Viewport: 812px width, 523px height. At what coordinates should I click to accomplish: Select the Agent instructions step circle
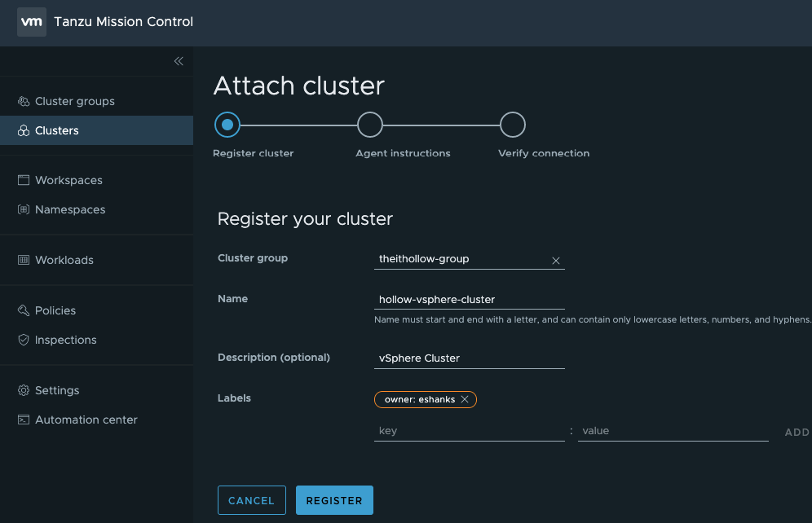coord(370,125)
